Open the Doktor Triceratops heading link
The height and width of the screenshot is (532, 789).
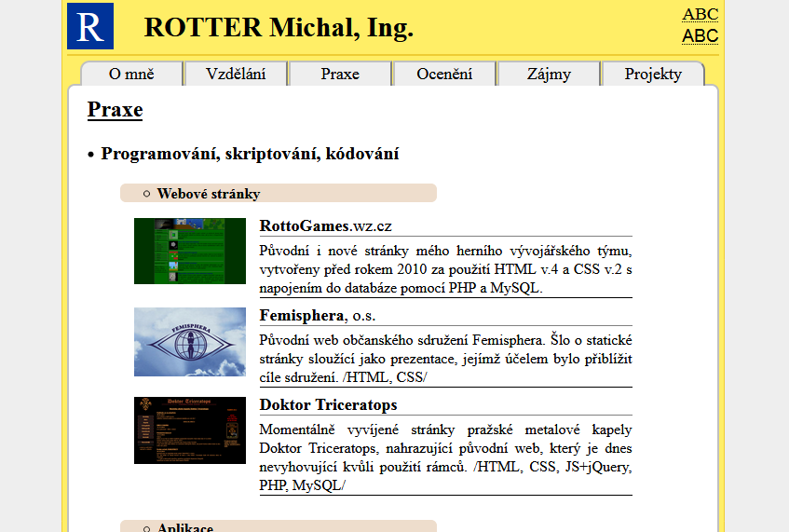pos(328,405)
